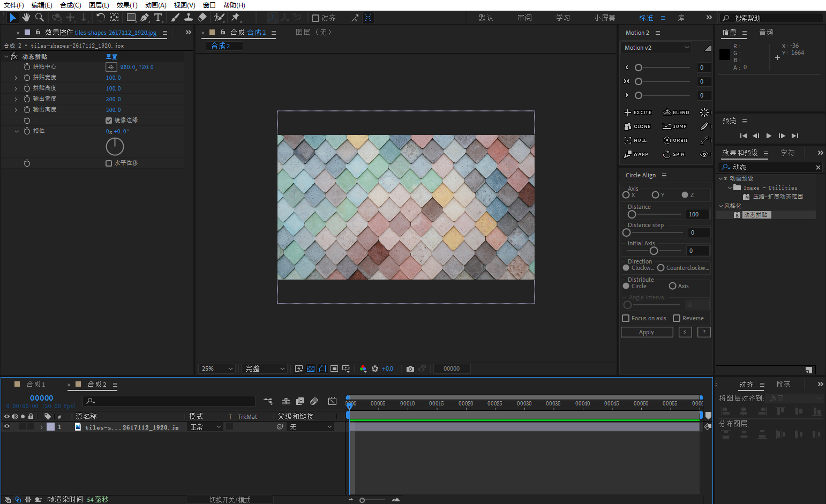Viewport: 826px width, 504px height.
Task: Take a snapshot with camera icon
Action: click(x=410, y=368)
